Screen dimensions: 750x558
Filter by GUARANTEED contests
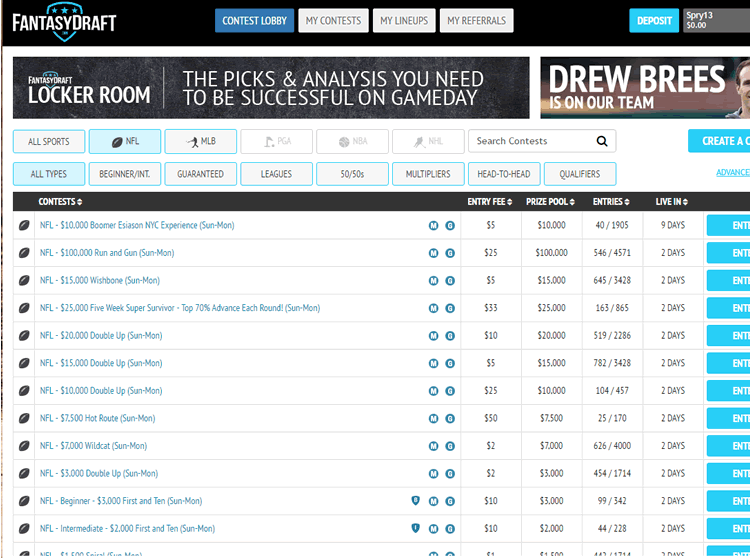[x=200, y=174]
